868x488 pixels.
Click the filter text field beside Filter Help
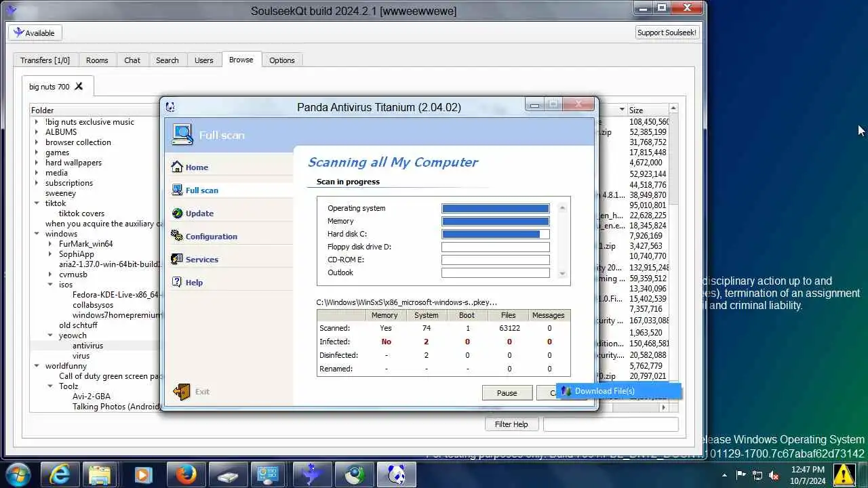[x=610, y=424]
